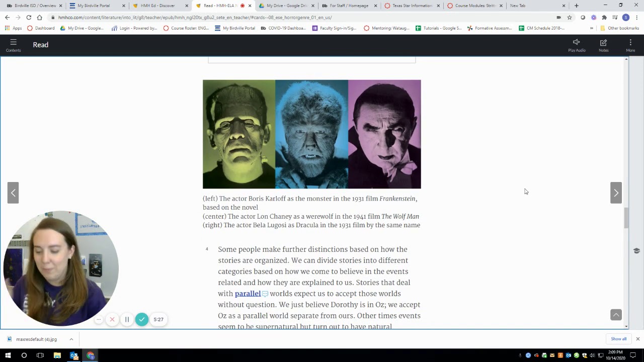
Task: Open File Explorer from the taskbar
Action: point(57,355)
